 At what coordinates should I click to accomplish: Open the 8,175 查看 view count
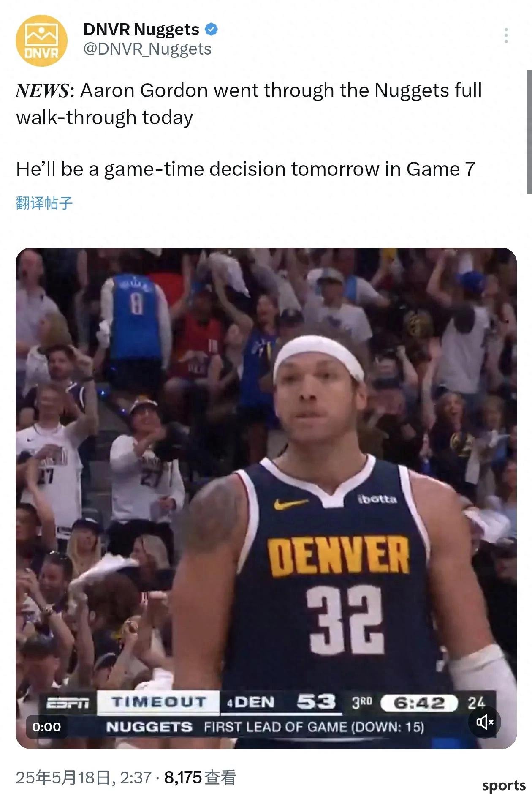[200, 777]
